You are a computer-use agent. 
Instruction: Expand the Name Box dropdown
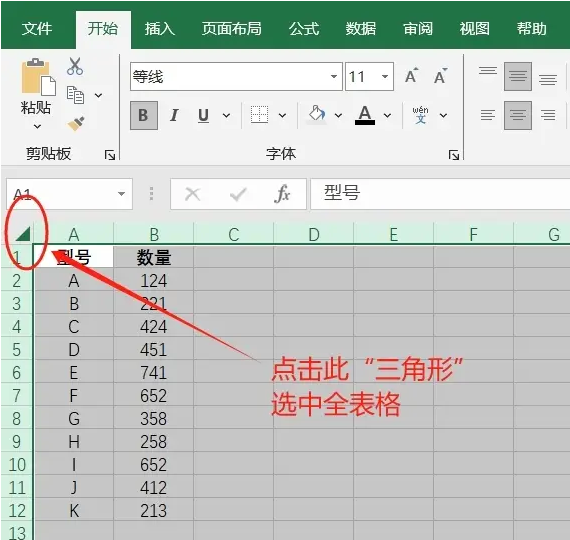[121, 194]
